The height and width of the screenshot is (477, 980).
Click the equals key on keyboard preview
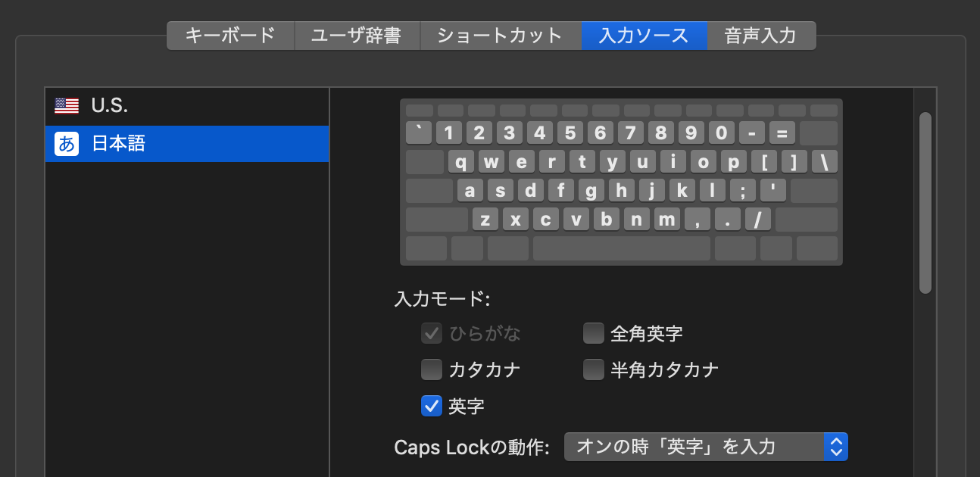[x=782, y=133]
